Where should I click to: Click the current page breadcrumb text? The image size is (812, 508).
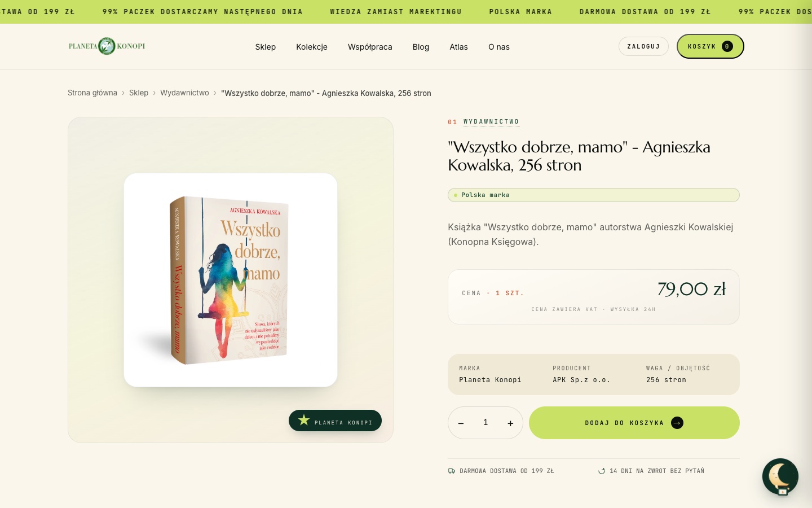[x=326, y=93]
